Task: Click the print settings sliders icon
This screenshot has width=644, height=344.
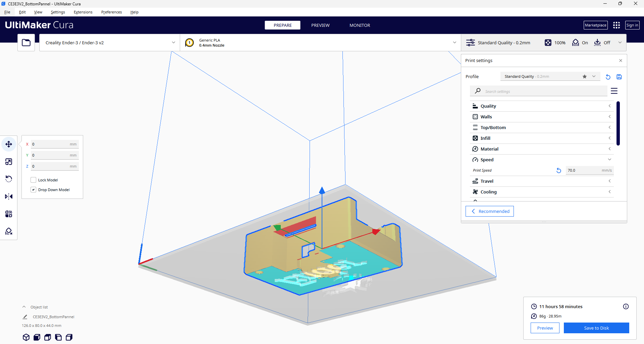Action: pyautogui.click(x=471, y=43)
